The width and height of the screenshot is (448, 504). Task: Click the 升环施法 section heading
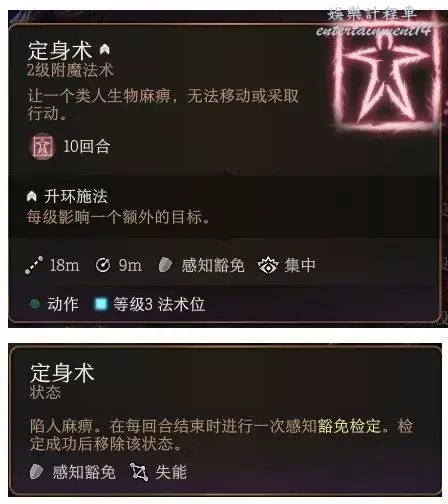point(76,196)
